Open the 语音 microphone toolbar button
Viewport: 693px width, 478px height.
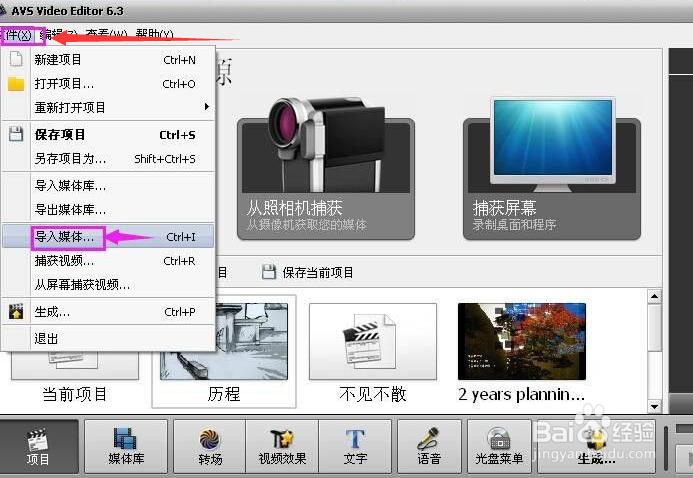pyautogui.click(x=429, y=447)
